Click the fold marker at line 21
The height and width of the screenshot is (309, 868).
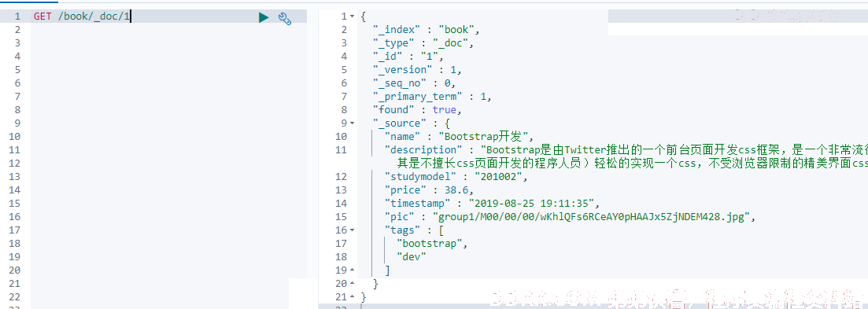pos(353,297)
